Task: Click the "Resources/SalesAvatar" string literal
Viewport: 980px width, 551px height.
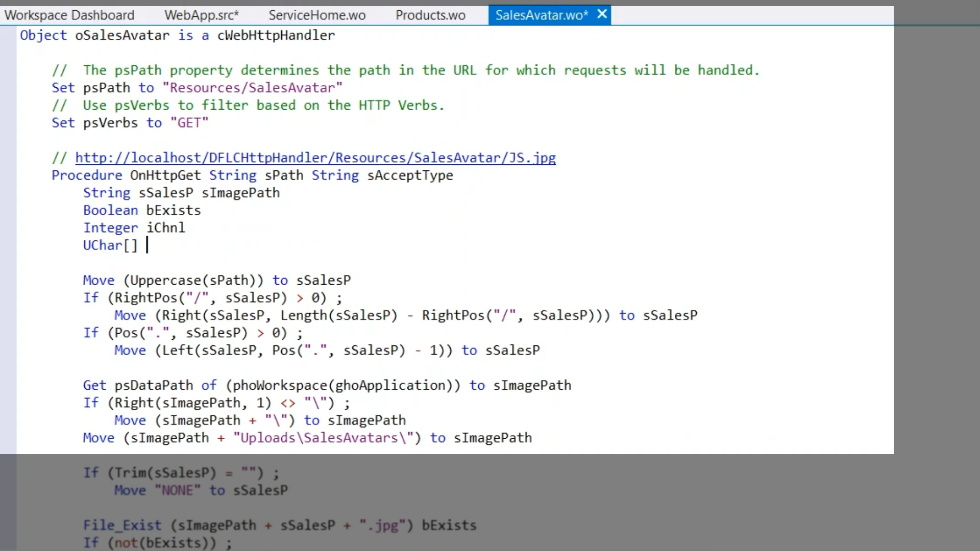Action: point(252,88)
